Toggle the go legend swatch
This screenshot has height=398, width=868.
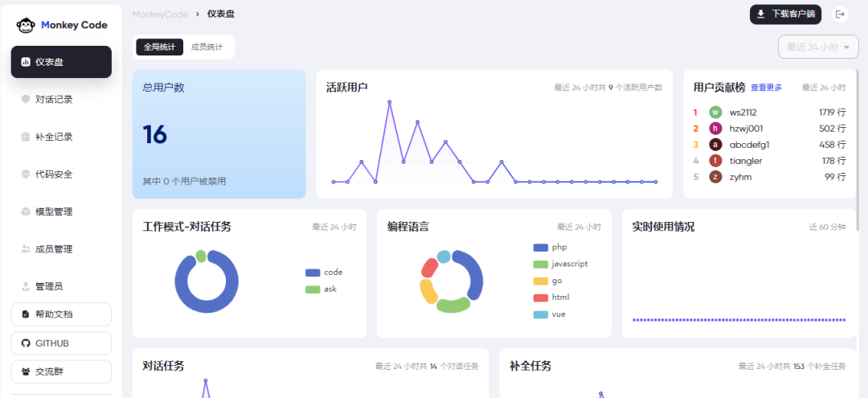click(x=541, y=281)
